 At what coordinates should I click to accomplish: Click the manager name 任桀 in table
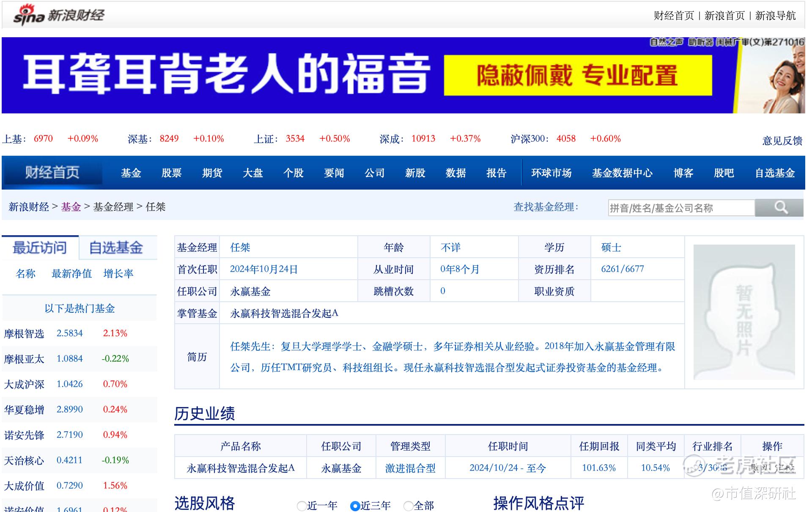[x=240, y=248]
